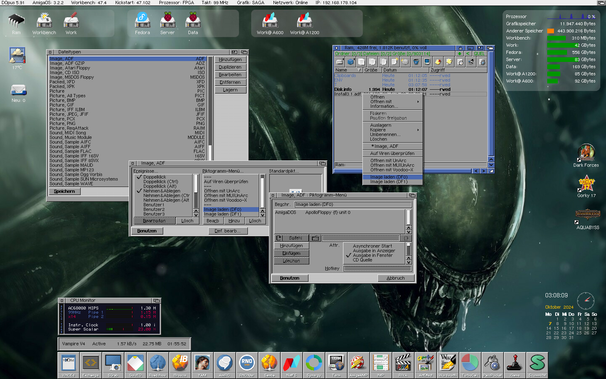Open the pie chart icon in the dock

[470, 364]
